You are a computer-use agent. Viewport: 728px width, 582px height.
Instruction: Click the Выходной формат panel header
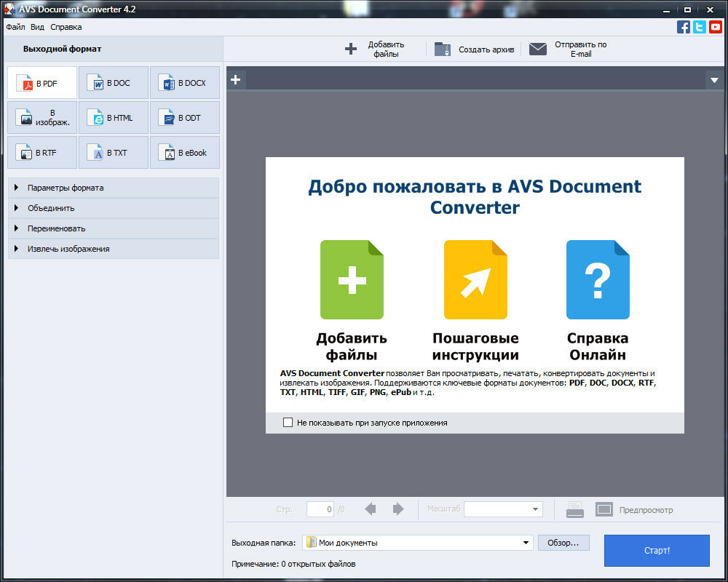click(114, 49)
